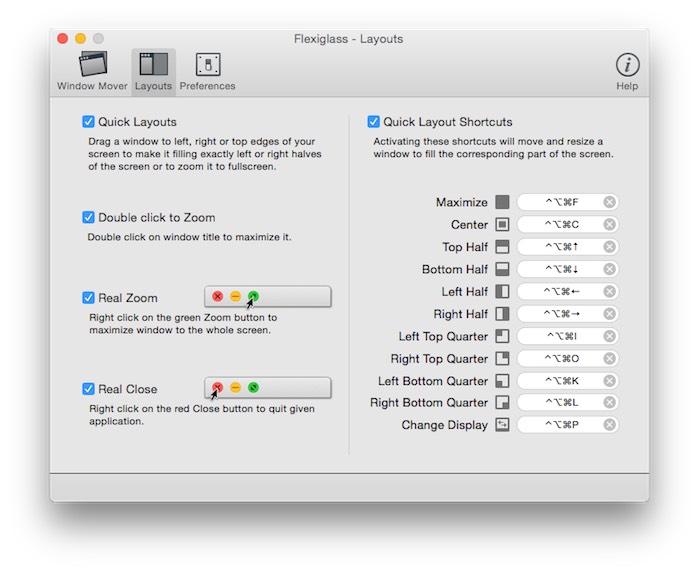Click the Maximize layout icon
This screenshot has width=700, height=573.
coord(502,202)
